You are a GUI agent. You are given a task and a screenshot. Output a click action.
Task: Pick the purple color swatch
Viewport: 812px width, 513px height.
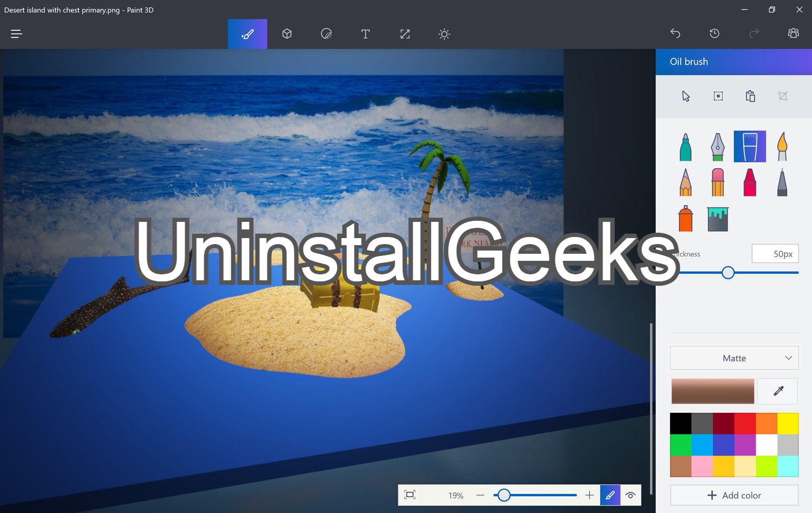pyautogui.click(x=745, y=445)
